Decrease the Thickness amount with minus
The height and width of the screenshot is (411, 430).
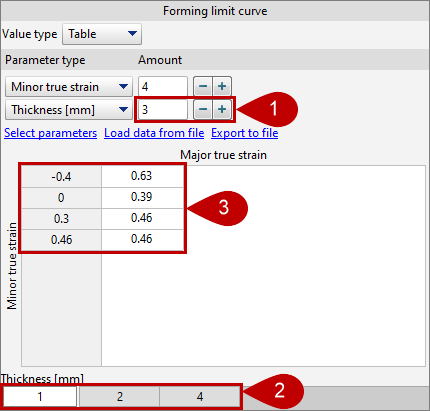tap(203, 109)
